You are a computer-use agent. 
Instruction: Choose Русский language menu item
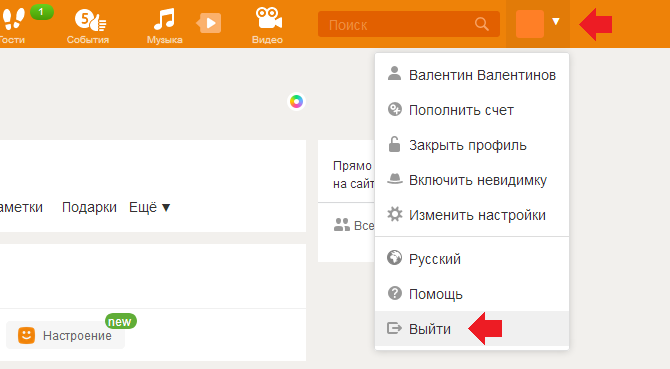coord(472,259)
